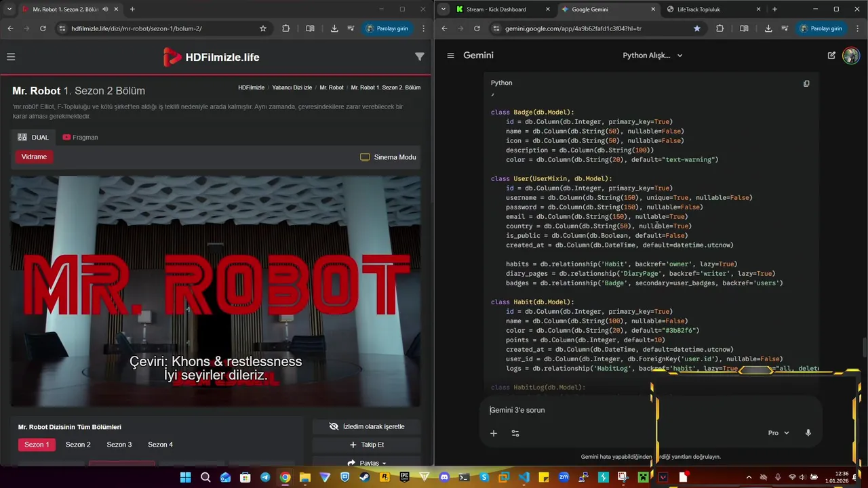Click the Takip Et follow button
The width and height of the screenshot is (868, 488).
pyautogui.click(x=367, y=445)
